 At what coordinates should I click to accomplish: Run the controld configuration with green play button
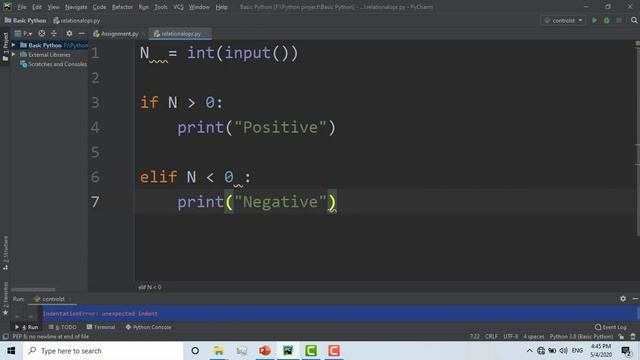point(594,20)
